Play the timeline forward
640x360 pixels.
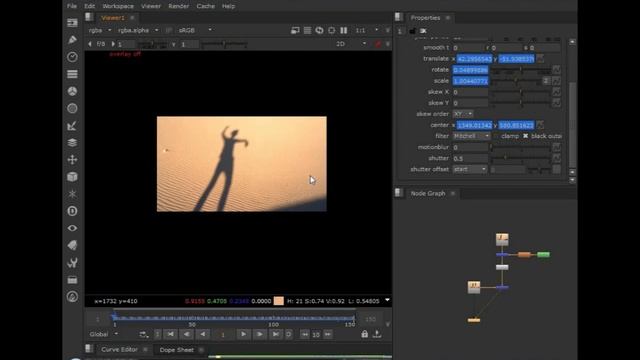(x=243, y=334)
